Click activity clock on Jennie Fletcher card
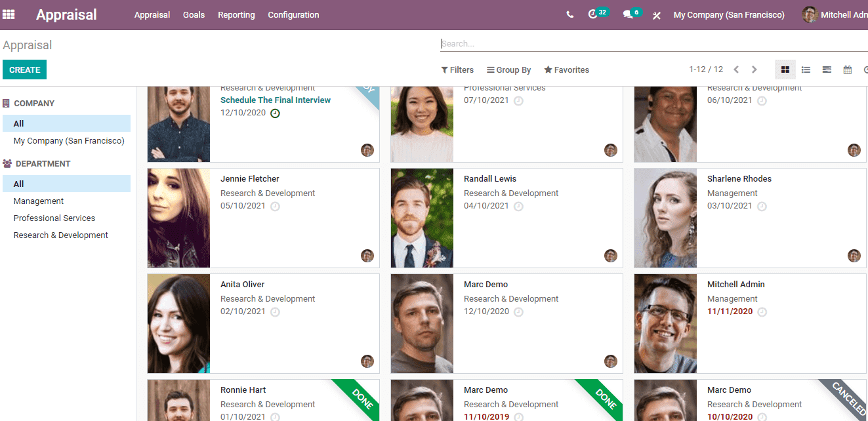The height and width of the screenshot is (421, 868). click(x=275, y=207)
